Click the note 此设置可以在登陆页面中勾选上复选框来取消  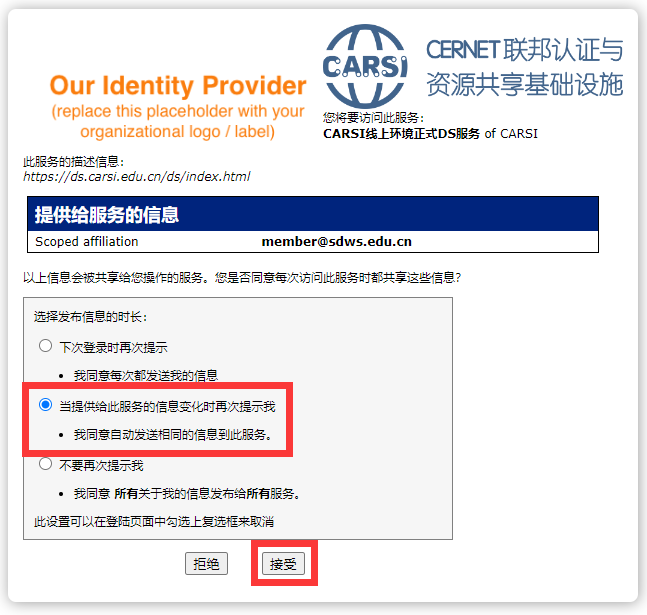pyautogui.click(x=154, y=522)
